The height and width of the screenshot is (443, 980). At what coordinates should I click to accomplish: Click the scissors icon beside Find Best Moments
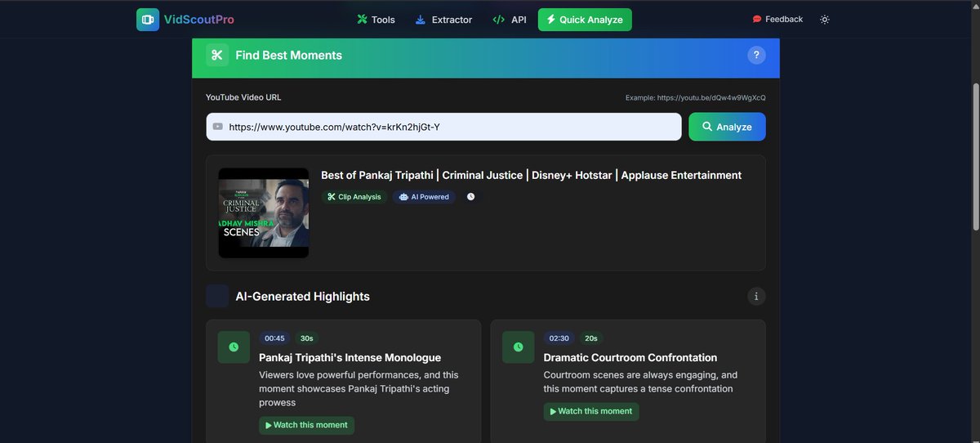pyautogui.click(x=216, y=56)
